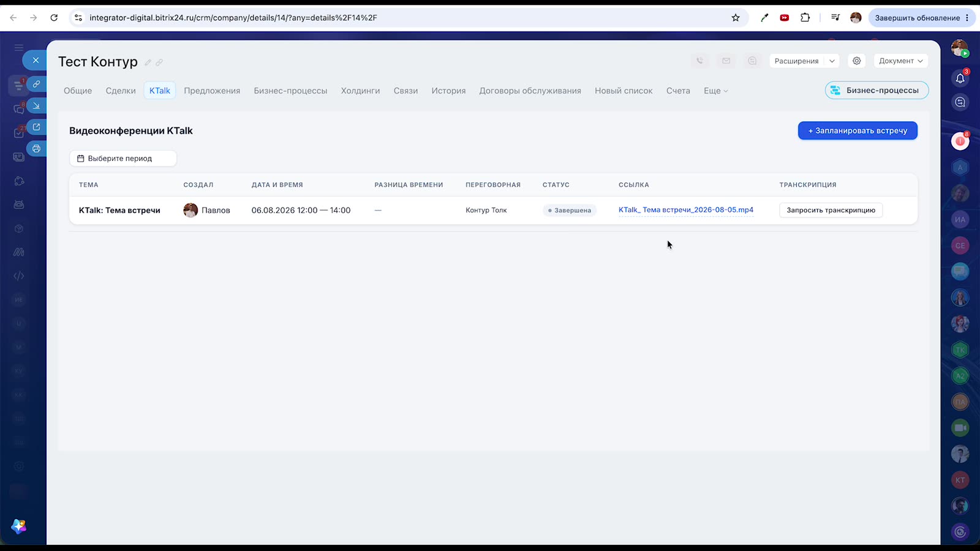Open the Документ dropdown
Viewport: 980px width, 551px height.
click(x=900, y=61)
